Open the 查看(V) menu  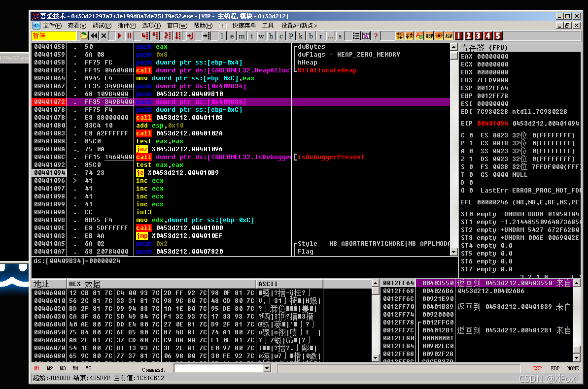click(77, 26)
